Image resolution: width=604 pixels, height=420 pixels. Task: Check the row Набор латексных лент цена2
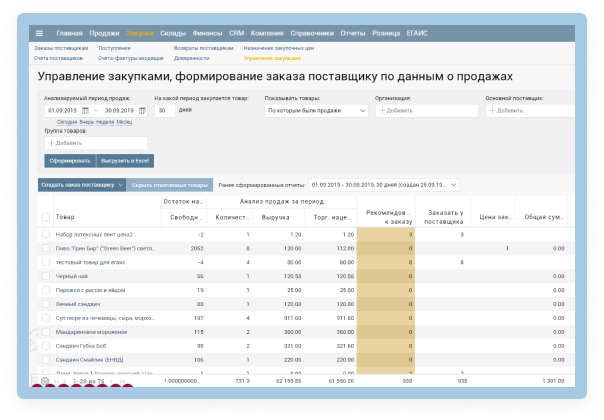46,234
